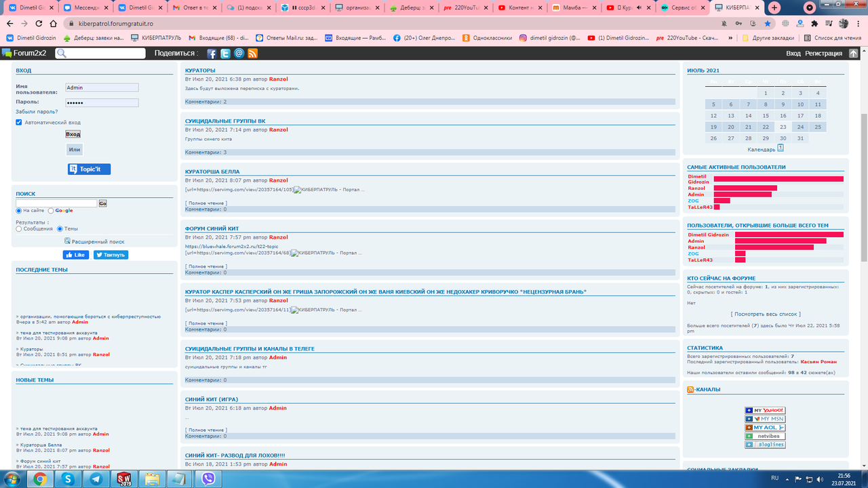Click into the Пароль field
This screenshot has width=868, height=488.
[x=102, y=103]
